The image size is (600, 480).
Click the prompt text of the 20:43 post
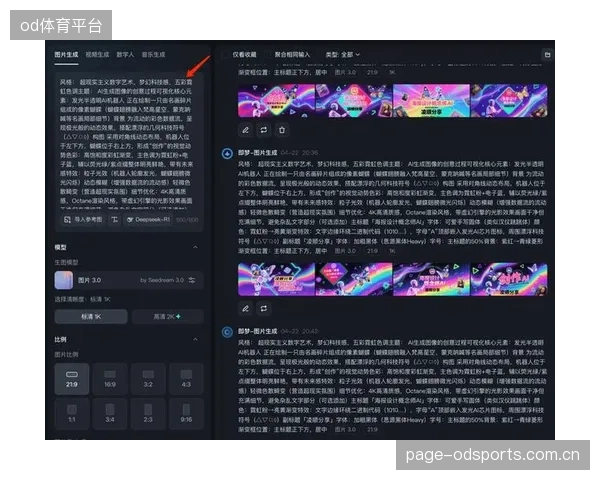pos(393,386)
